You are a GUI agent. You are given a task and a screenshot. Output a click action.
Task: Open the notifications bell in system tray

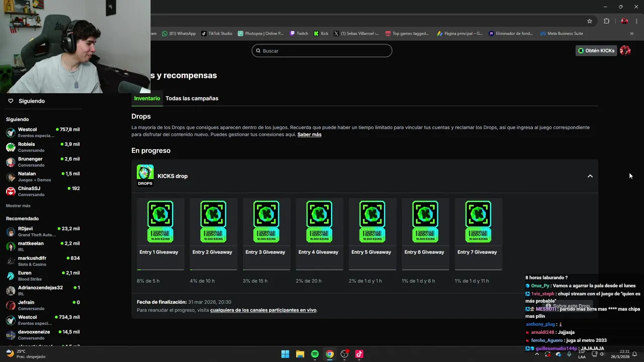pos(635,354)
